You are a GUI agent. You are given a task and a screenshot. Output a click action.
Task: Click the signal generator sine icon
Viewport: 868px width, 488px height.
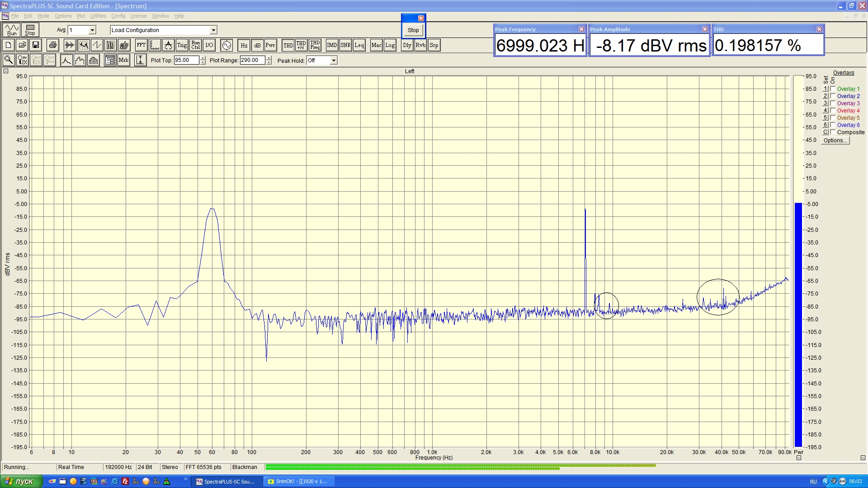point(226,45)
